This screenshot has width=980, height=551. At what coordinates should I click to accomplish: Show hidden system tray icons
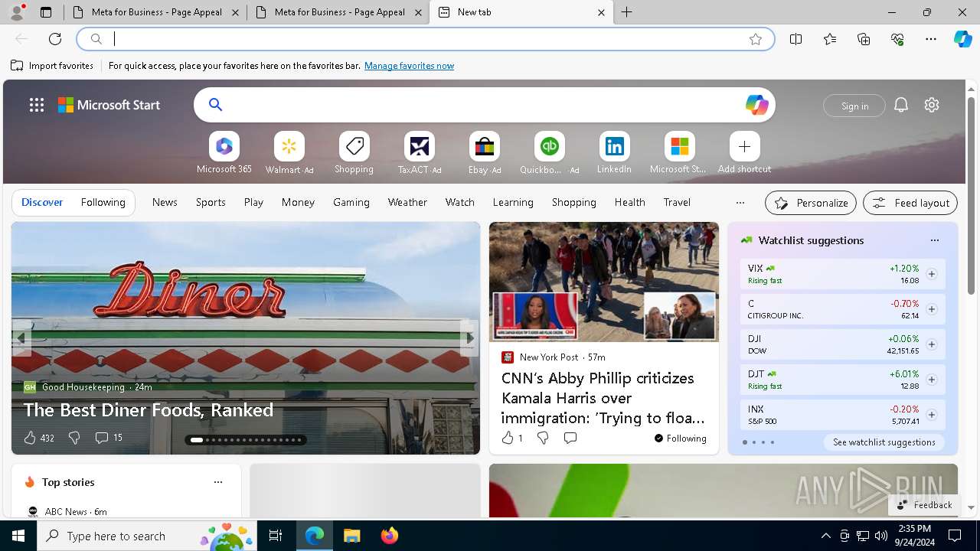point(825,536)
